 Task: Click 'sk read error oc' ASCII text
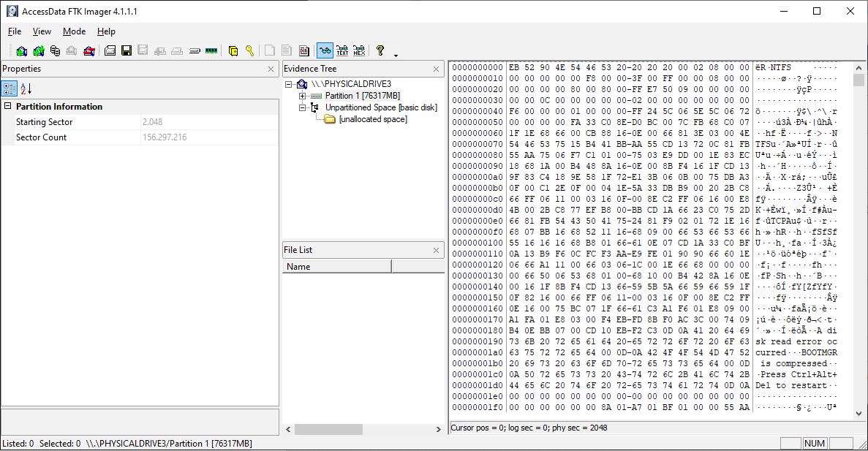(796, 341)
